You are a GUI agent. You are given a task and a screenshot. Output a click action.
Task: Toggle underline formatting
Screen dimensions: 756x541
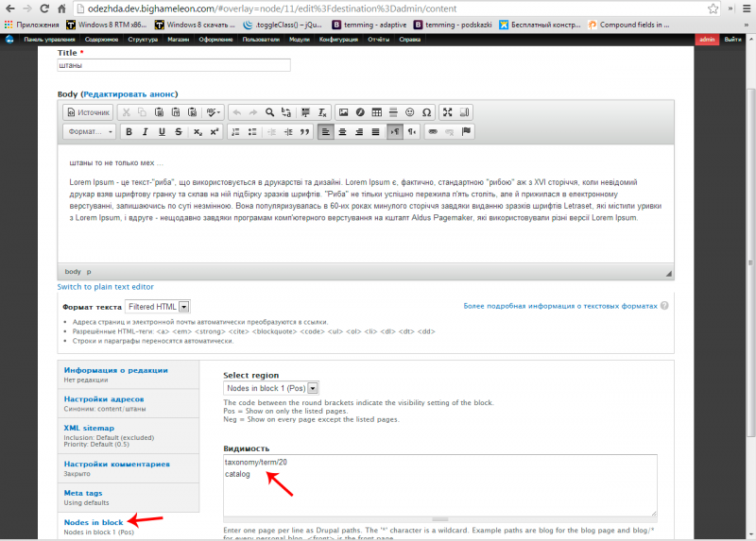pos(162,131)
